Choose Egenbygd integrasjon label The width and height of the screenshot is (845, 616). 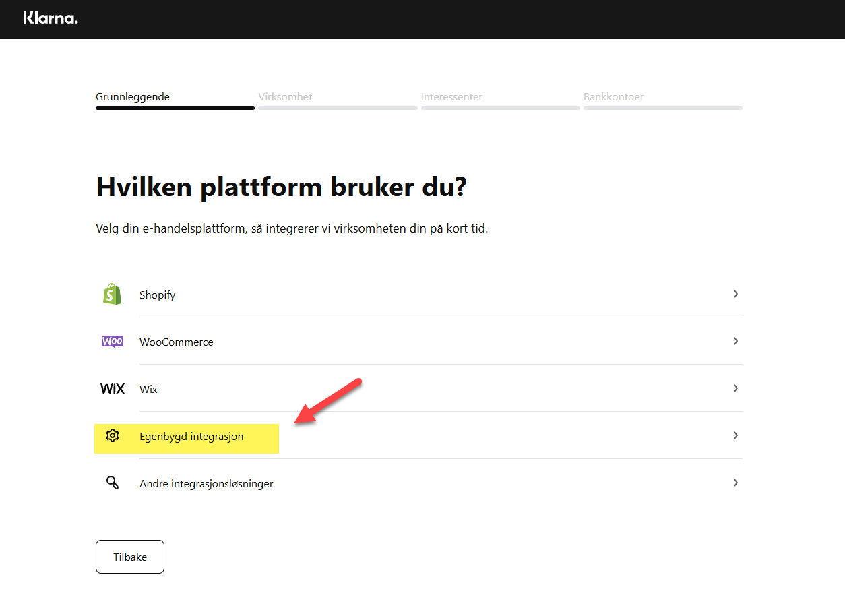pyautogui.click(x=191, y=437)
